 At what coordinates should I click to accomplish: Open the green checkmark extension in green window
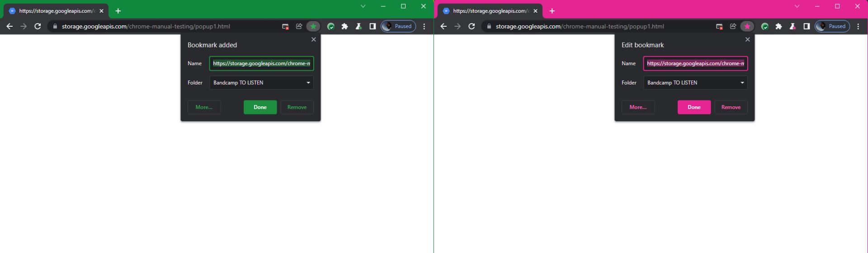click(x=331, y=26)
